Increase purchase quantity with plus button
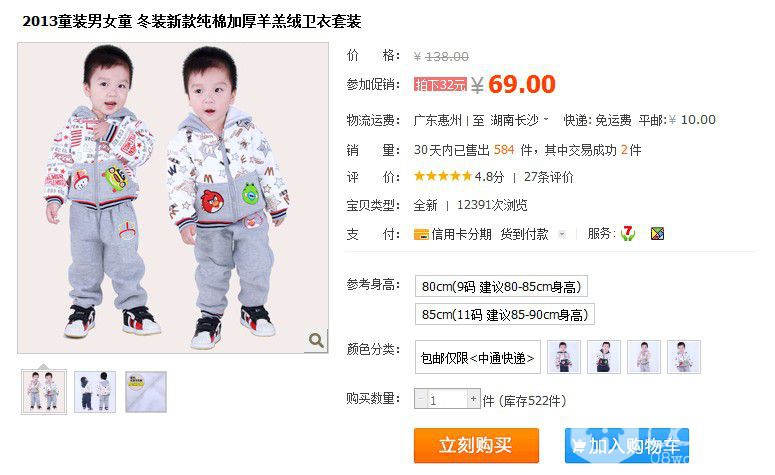775x475 pixels. pyautogui.click(x=473, y=398)
